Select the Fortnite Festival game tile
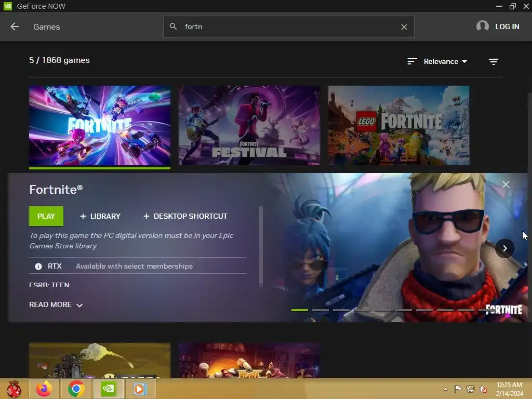The image size is (532, 399). tap(249, 126)
